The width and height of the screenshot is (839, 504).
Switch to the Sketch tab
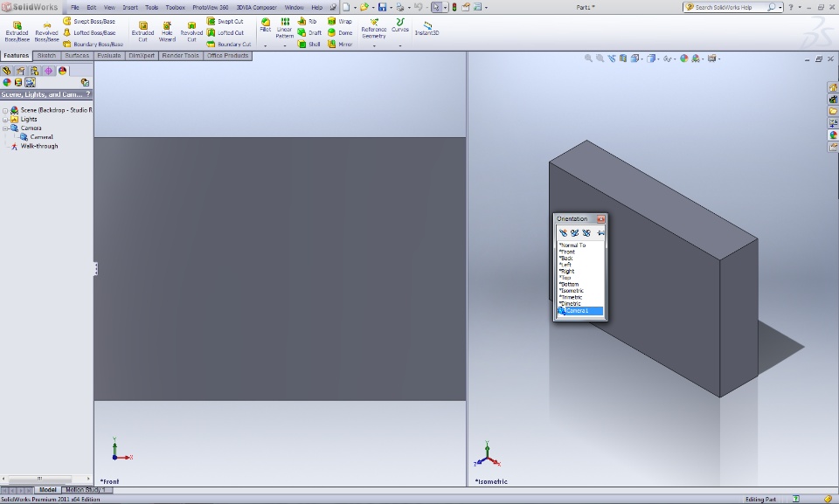click(46, 56)
